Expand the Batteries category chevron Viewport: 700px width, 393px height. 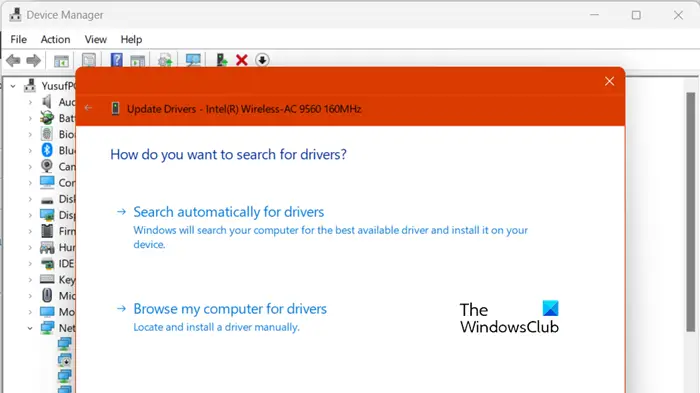pos(30,118)
